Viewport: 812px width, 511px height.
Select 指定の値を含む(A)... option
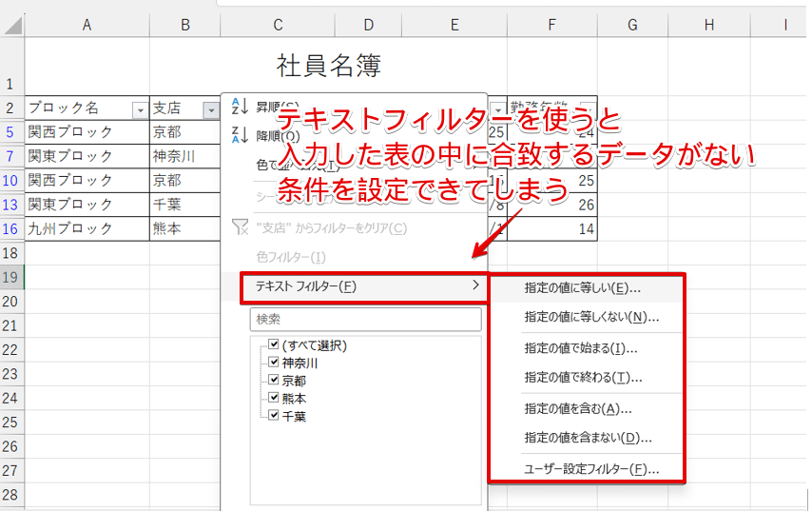588,409
